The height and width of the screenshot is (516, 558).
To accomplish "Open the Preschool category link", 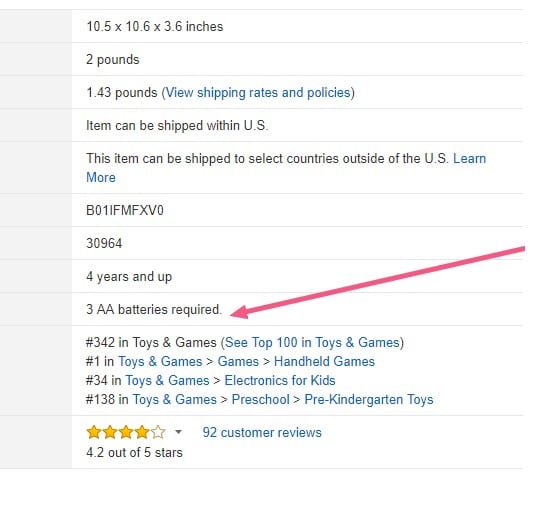I will (260, 399).
